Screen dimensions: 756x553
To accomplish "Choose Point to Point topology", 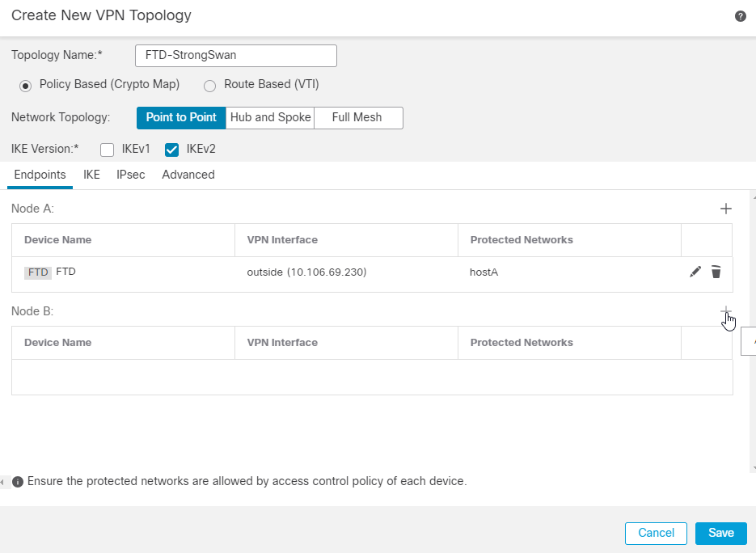I will point(181,118).
